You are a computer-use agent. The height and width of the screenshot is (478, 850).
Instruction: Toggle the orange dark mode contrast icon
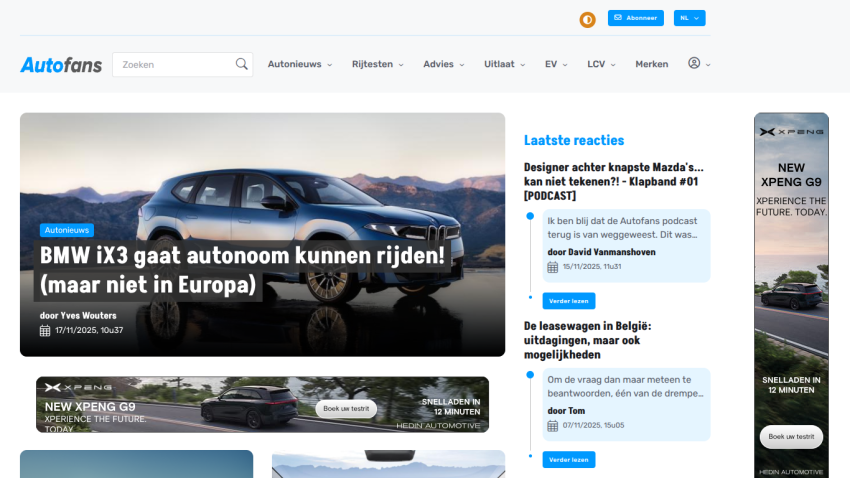587,20
